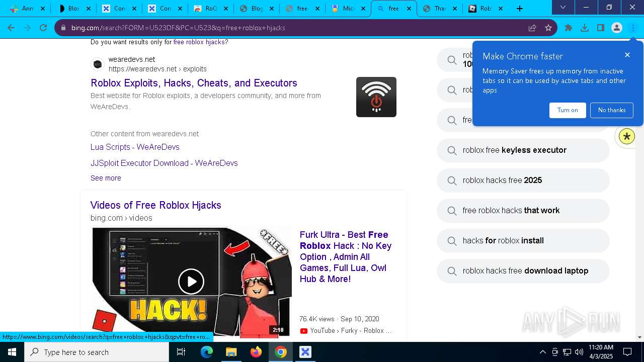644x362 pixels.
Task: Expand the tab search dropdown
Action: point(563,8)
